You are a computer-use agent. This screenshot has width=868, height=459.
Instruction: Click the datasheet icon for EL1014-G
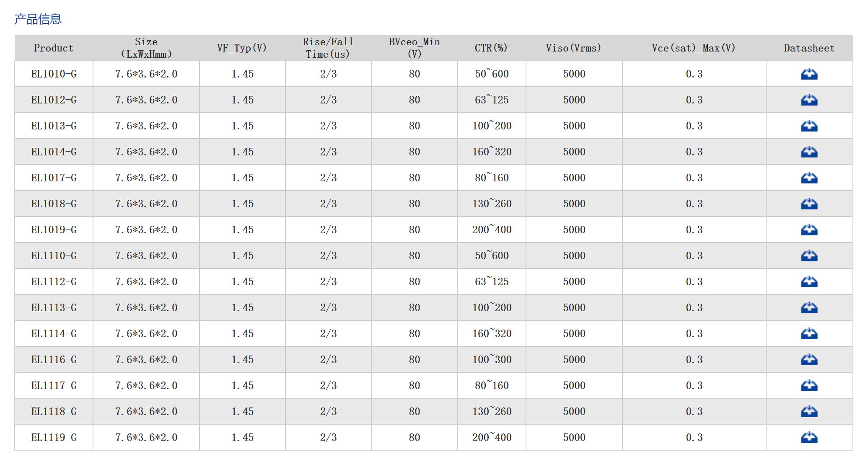809,152
